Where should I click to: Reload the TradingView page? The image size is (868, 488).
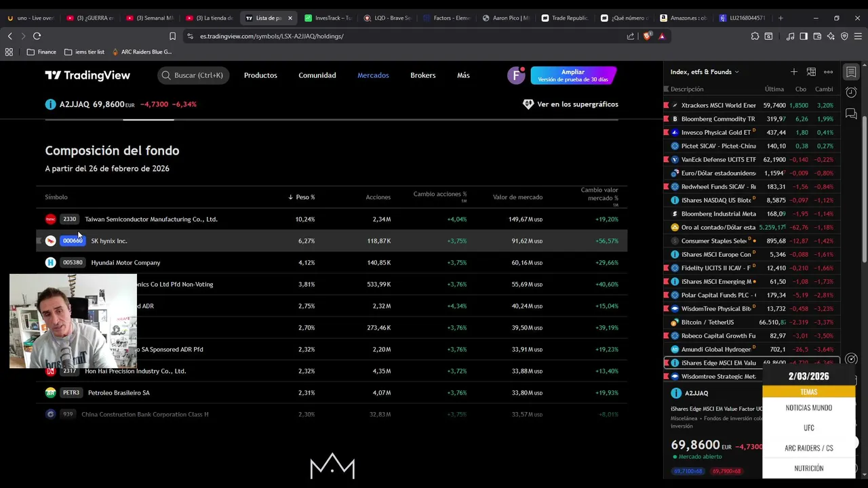tap(37, 36)
